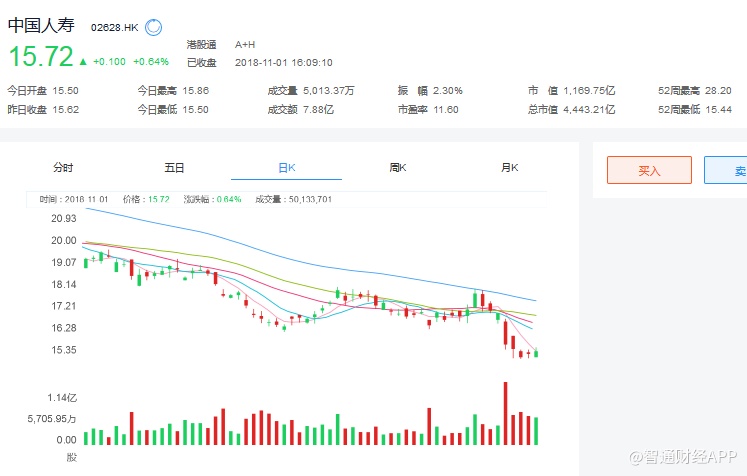Screen dimensions: 747x476
Task: Switch to the 分时 chart tab
Action: pyautogui.click(x=63, y=168)
